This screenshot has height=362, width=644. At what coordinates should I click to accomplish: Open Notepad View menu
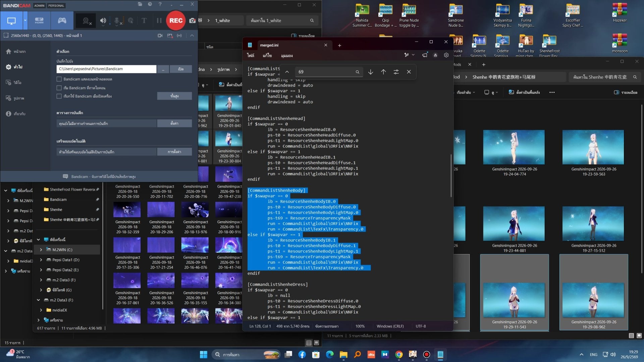287,56
